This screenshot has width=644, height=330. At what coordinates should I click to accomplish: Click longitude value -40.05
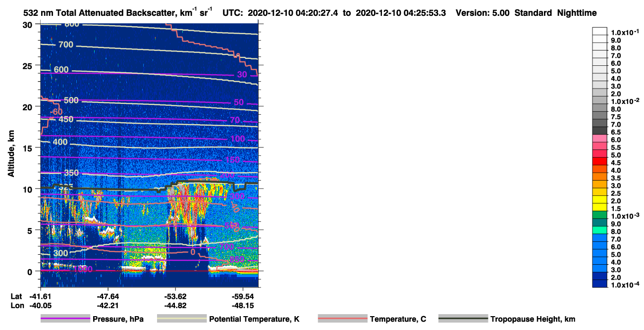(x=41, y=305)
